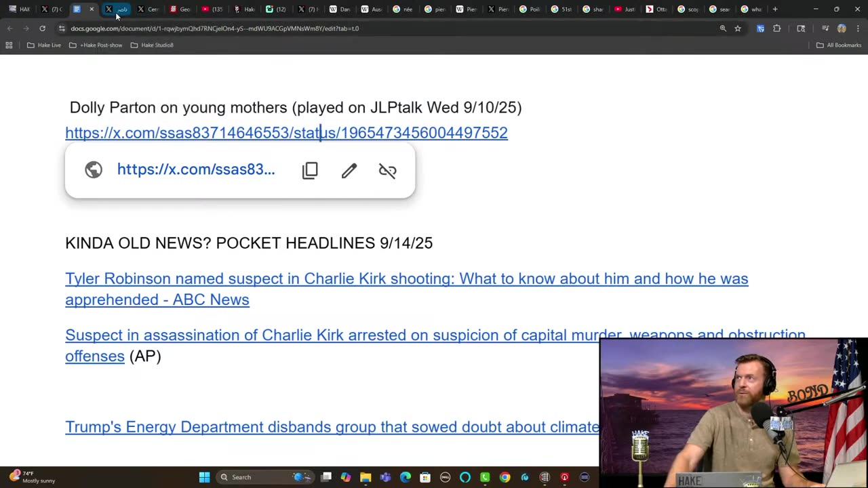Open the Windows Start menu
The height and width of the screenshot is (488, 868).
[x=204, y=477]
